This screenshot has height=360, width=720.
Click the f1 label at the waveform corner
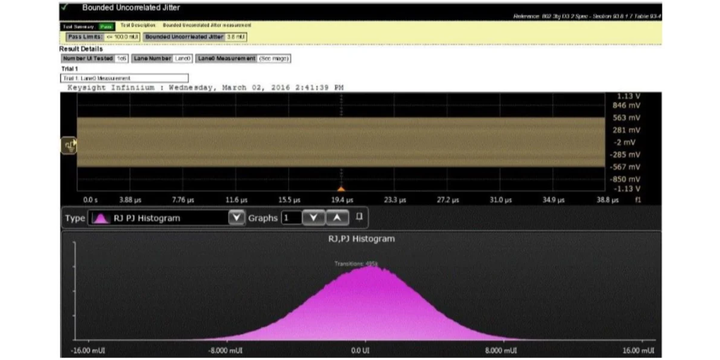[638, 200]
